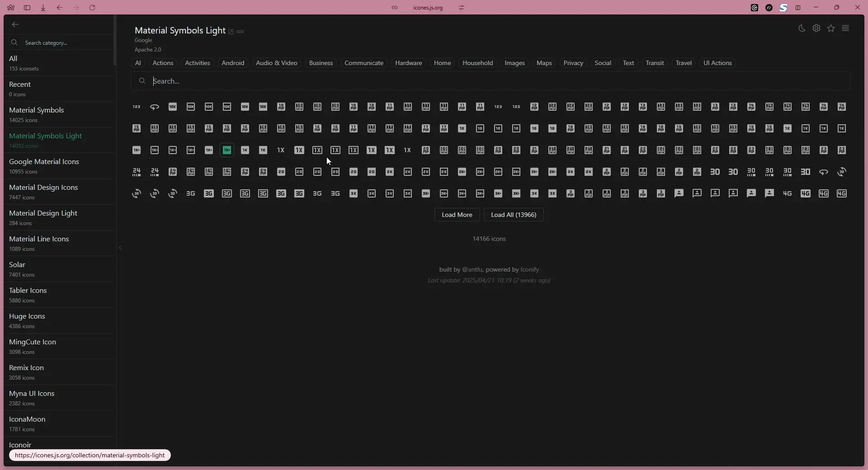Image resolution: width=868 pixels, height=470 pixels.
Task: Click the Load More button
Action: tap(457, 215)
